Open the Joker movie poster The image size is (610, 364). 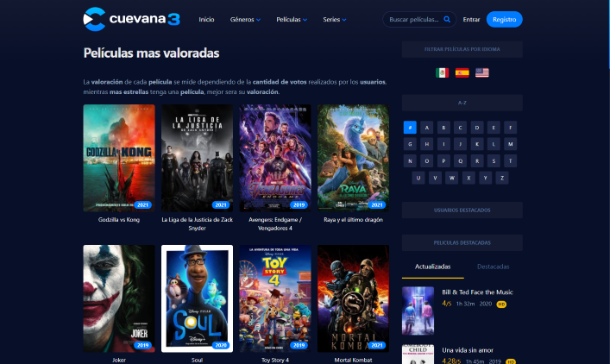pyautogui.click(x=119, y=298)
